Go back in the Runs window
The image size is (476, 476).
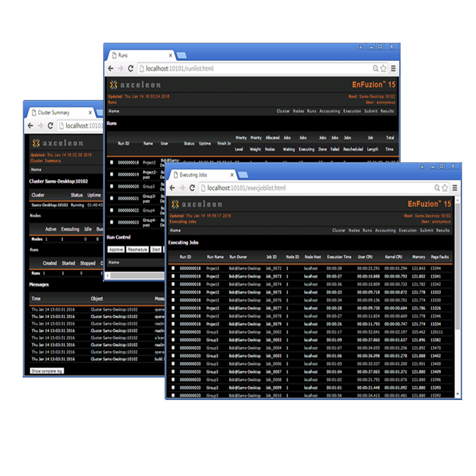[x=111, y=68]
